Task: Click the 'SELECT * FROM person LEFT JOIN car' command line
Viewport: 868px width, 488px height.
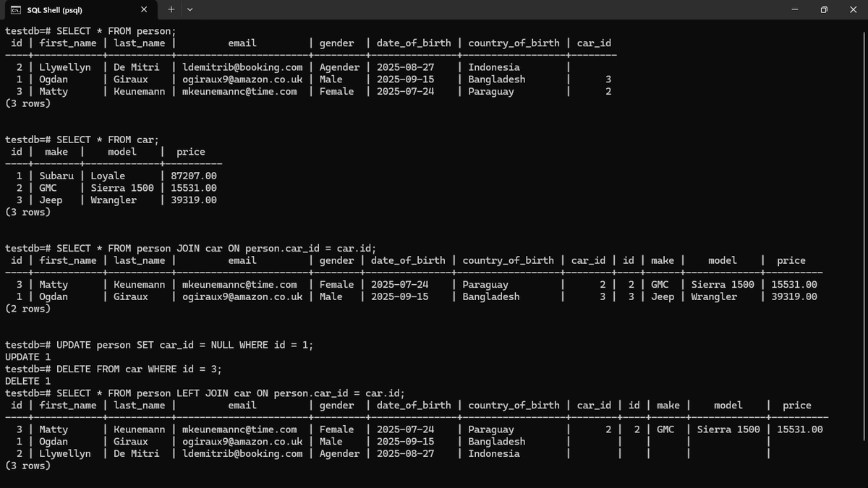Action: [205, 393]
